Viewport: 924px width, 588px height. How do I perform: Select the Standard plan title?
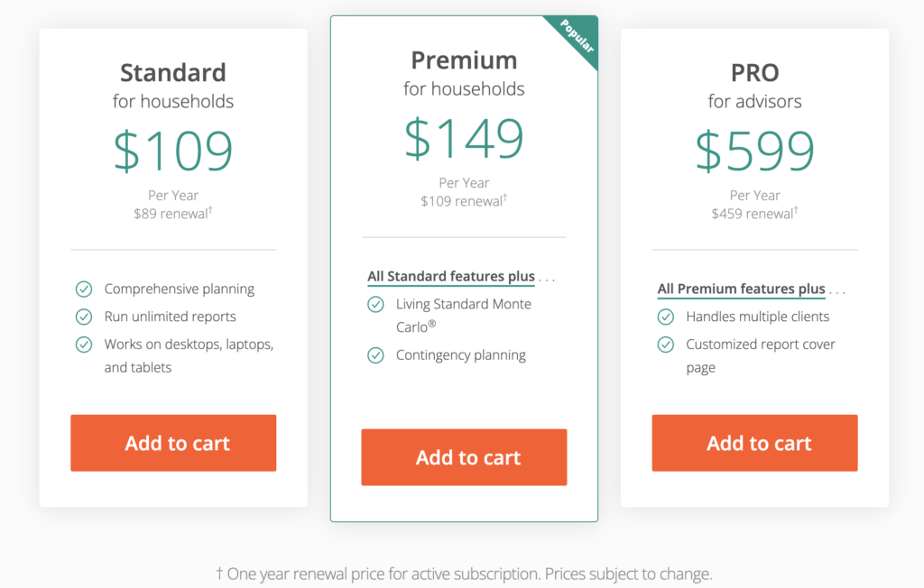173,72
